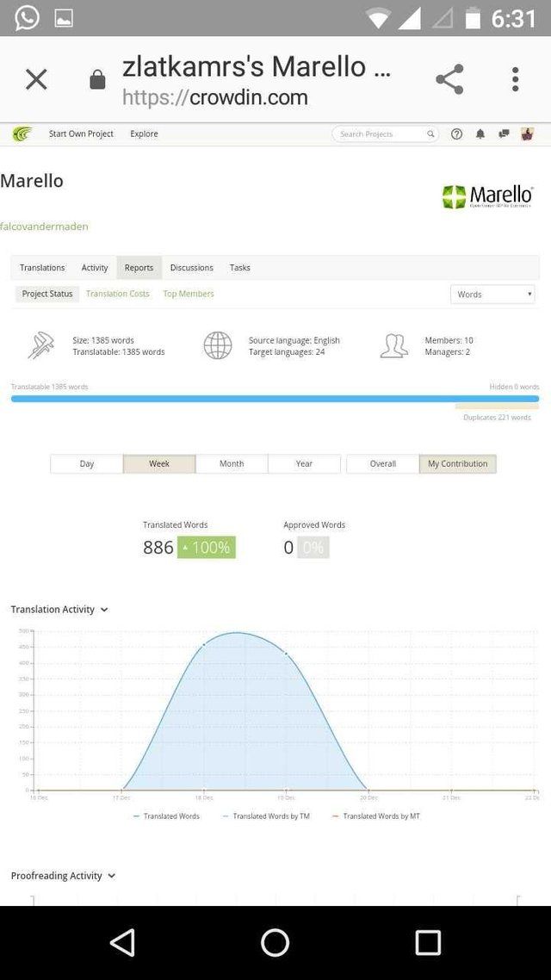
Task: Select the Reports tab
Action: (x=139, y=268)
